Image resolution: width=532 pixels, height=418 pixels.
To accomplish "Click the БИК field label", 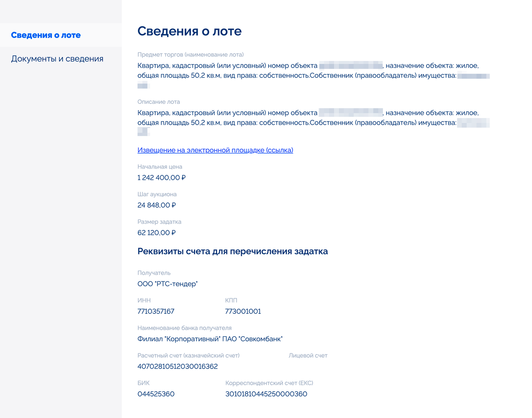I will tap(144, 383).
